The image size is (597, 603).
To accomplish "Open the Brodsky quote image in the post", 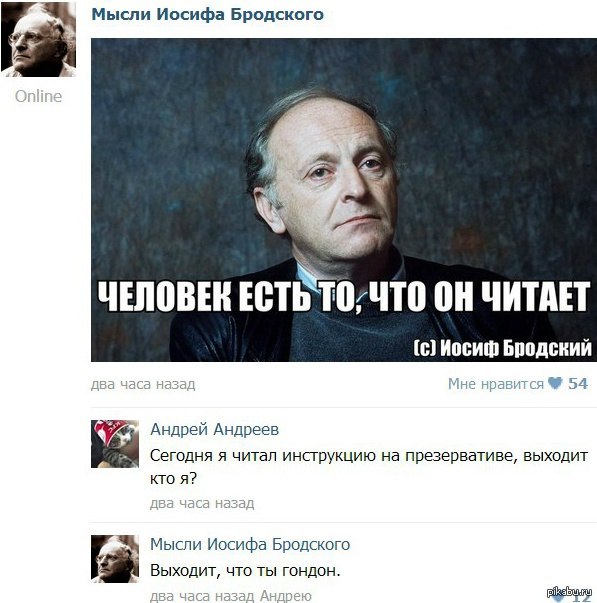I will point(344,200).
